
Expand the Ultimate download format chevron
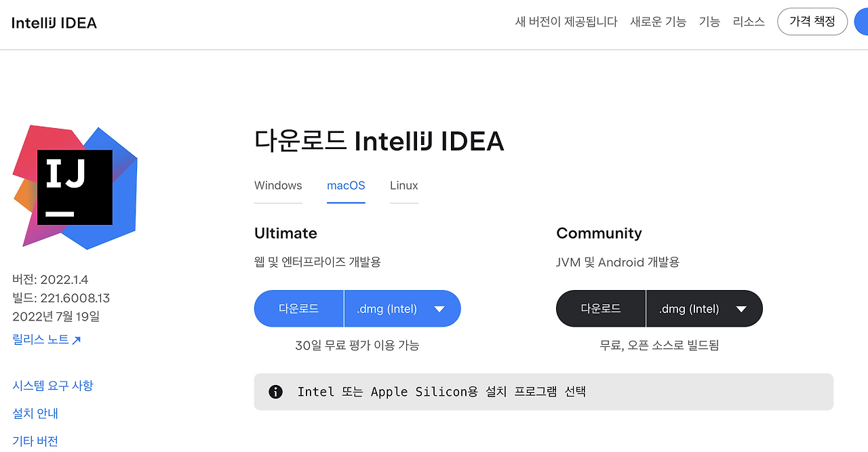coord(439,308)
